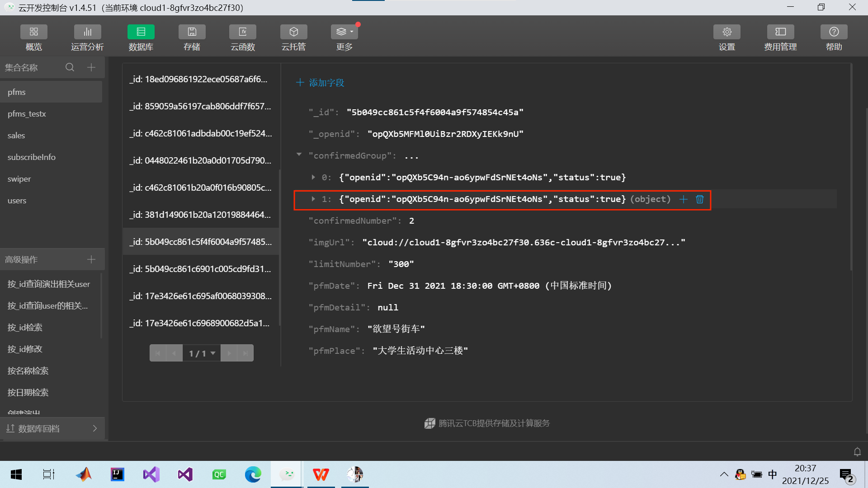Image resolution: width=868 pixels, height=488 pixels.
Task: Open WPS Office from taskbar
Action: coord(321,474)
